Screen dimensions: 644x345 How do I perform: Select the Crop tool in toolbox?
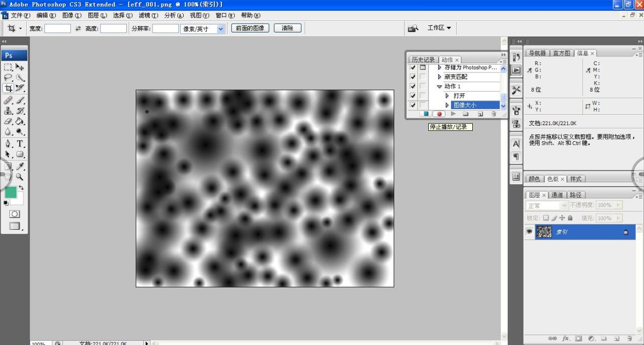8,88
